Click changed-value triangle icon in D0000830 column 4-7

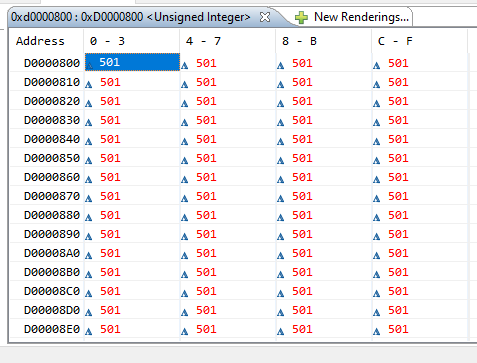[x=185, y=123]
